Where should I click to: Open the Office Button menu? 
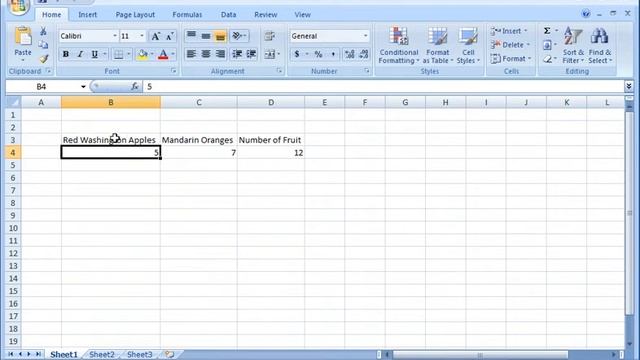[x=18, y=6]
